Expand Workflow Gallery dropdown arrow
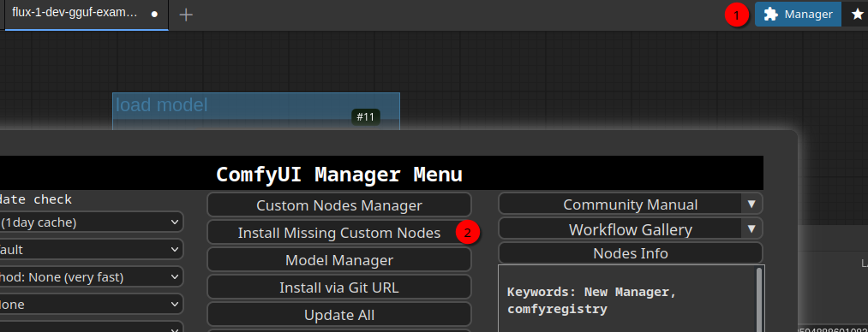 pos(751,228)
